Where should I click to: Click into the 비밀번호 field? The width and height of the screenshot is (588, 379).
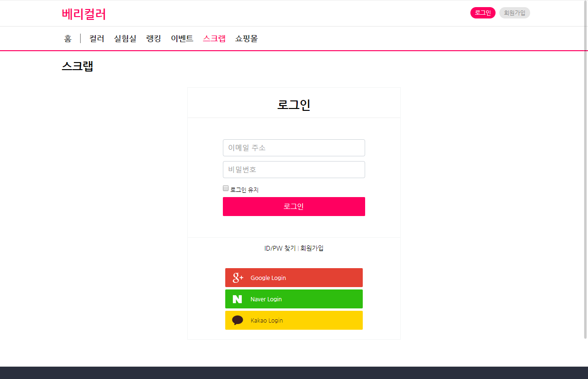coord(294,170)
